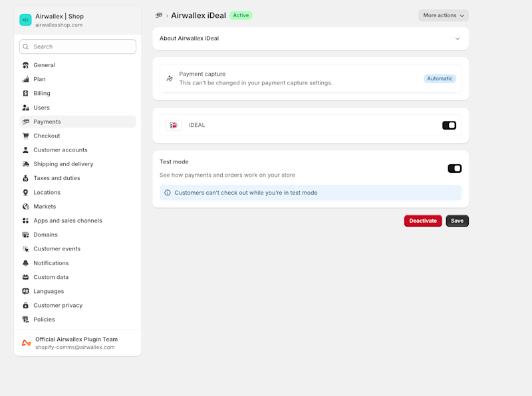Click the Markets globe icon
This screenshot has height=396, width=532.
click(x=25, y=207)
